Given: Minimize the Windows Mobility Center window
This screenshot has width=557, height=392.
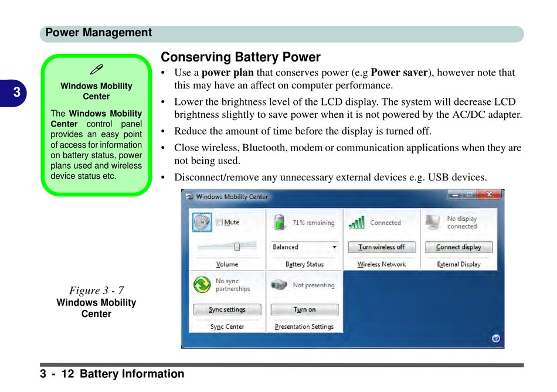Looking at the screenshot, I should pyautogui.click(x=455, y=195).
